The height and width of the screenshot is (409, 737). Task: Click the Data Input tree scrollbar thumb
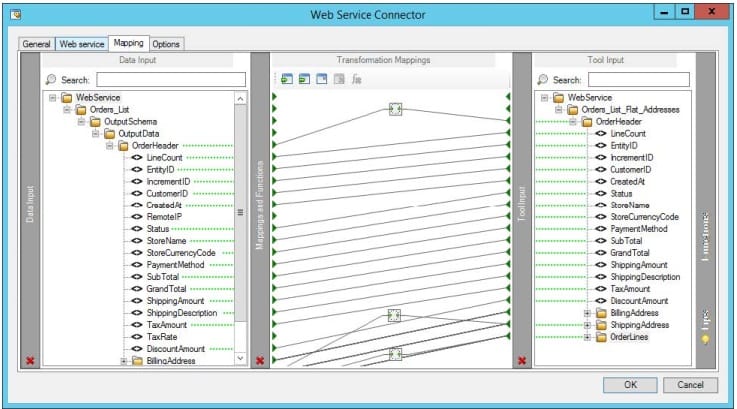240,213
